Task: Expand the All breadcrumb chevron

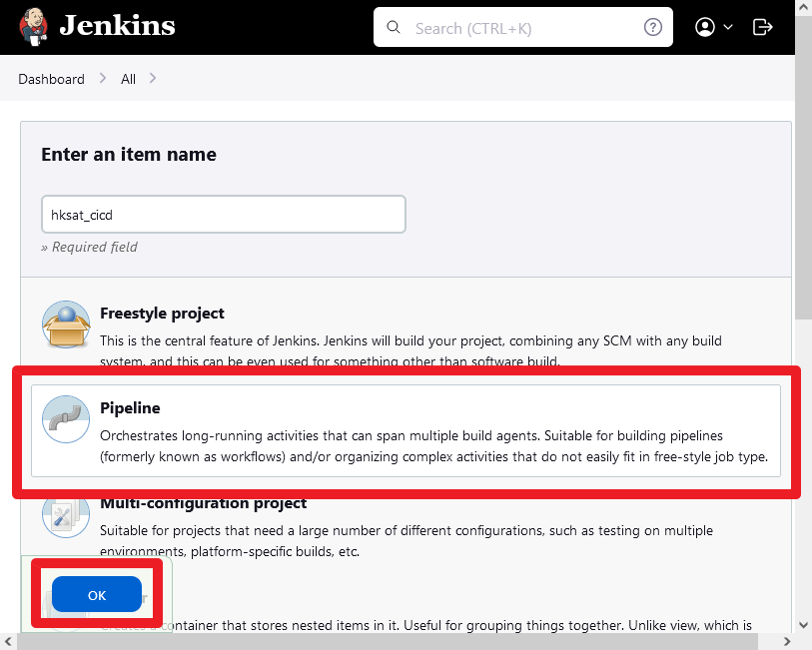Action: 152,78
